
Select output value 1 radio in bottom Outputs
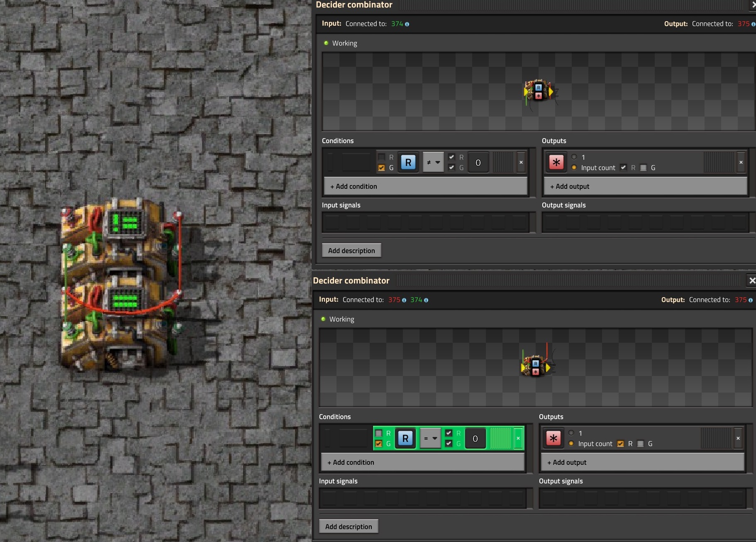[x=571, y=433]
